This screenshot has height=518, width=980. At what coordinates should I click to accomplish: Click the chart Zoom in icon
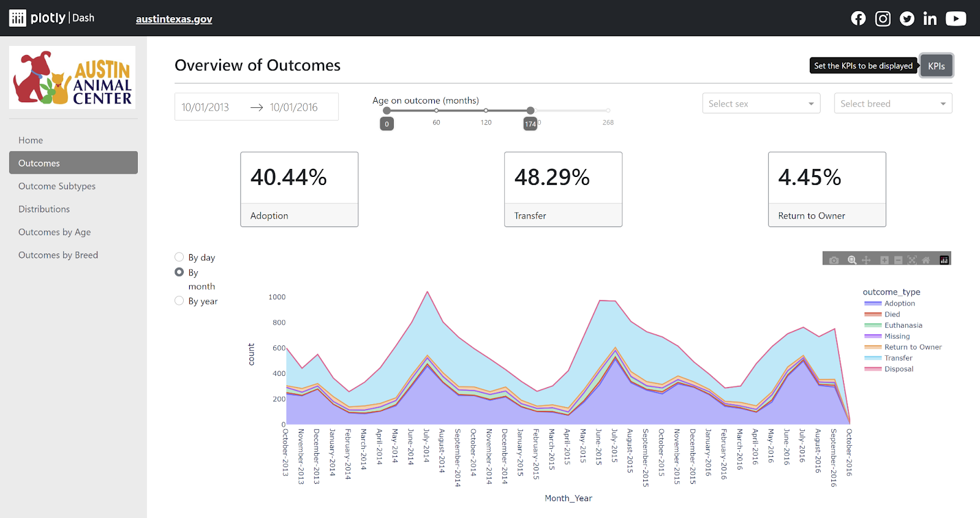click(x=884, y=260)
